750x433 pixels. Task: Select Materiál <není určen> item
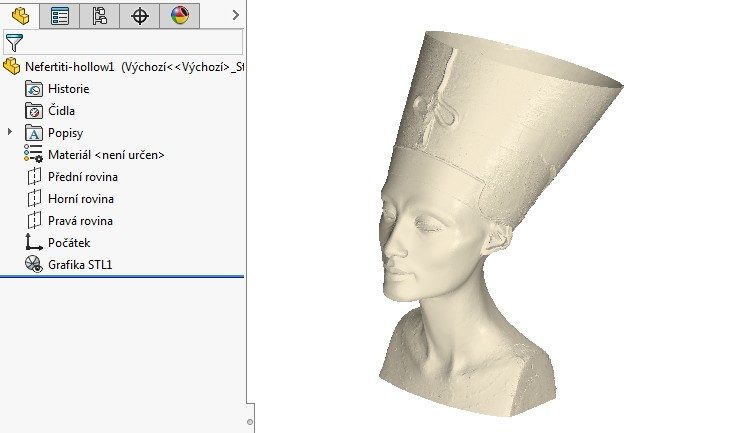(106, 155)
